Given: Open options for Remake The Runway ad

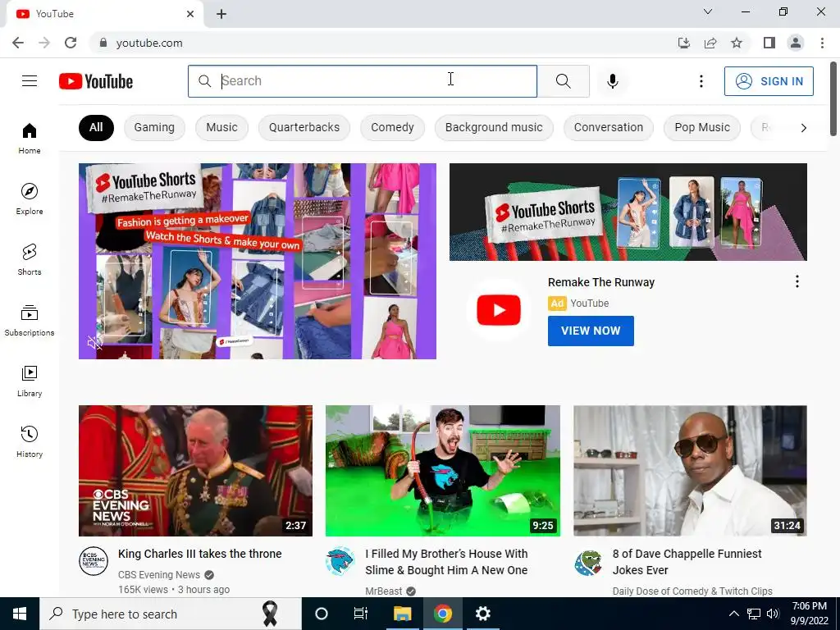Looking at the screenshot, I should (797, 282).
